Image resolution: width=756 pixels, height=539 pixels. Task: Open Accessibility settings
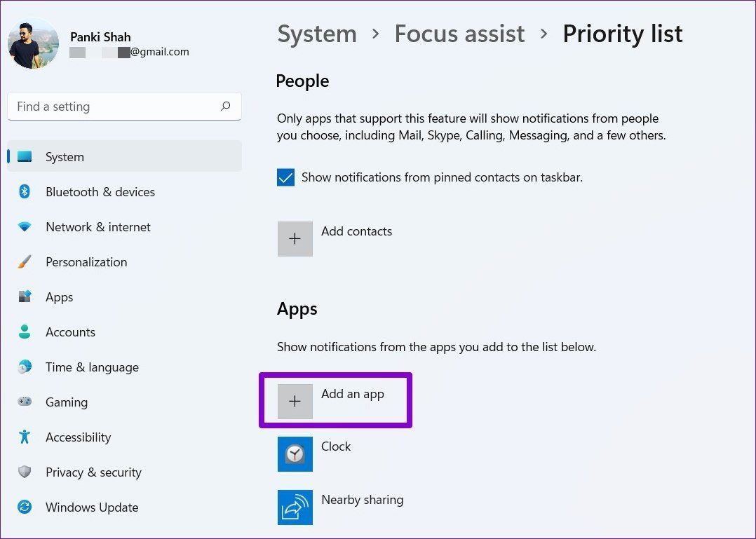click(78, 437)
